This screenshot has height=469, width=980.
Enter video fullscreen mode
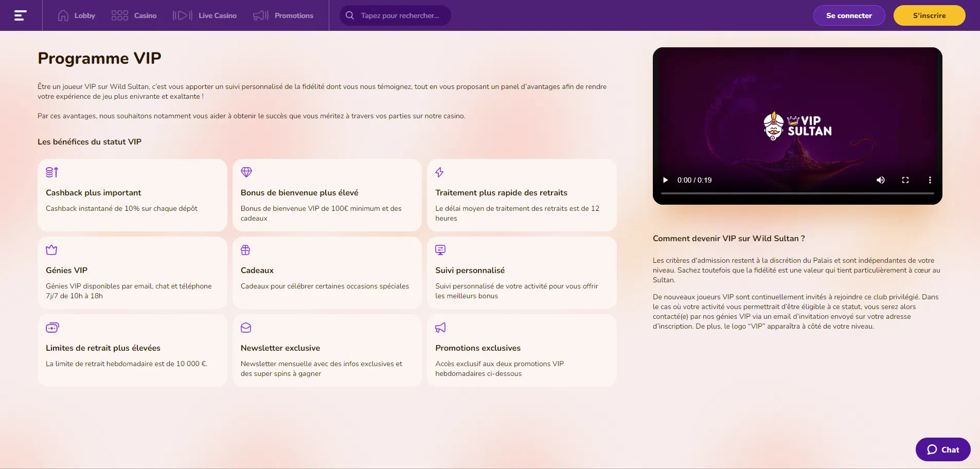[905, 180]
